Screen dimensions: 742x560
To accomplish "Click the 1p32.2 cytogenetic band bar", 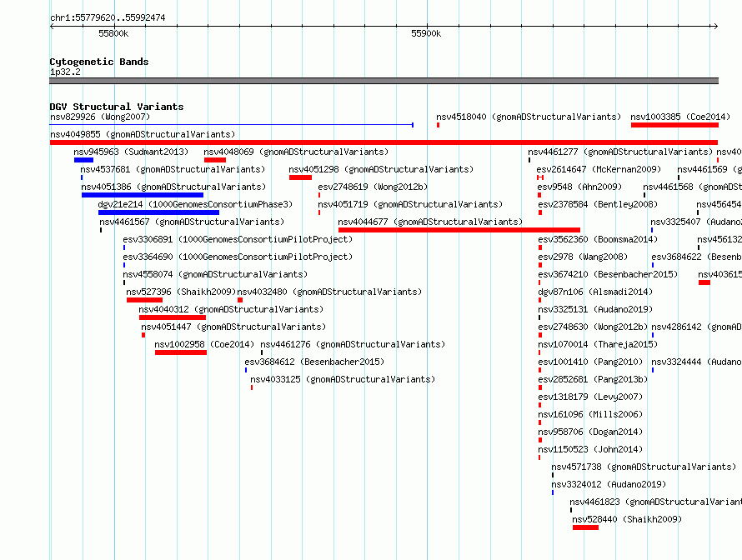I will 384,81.
